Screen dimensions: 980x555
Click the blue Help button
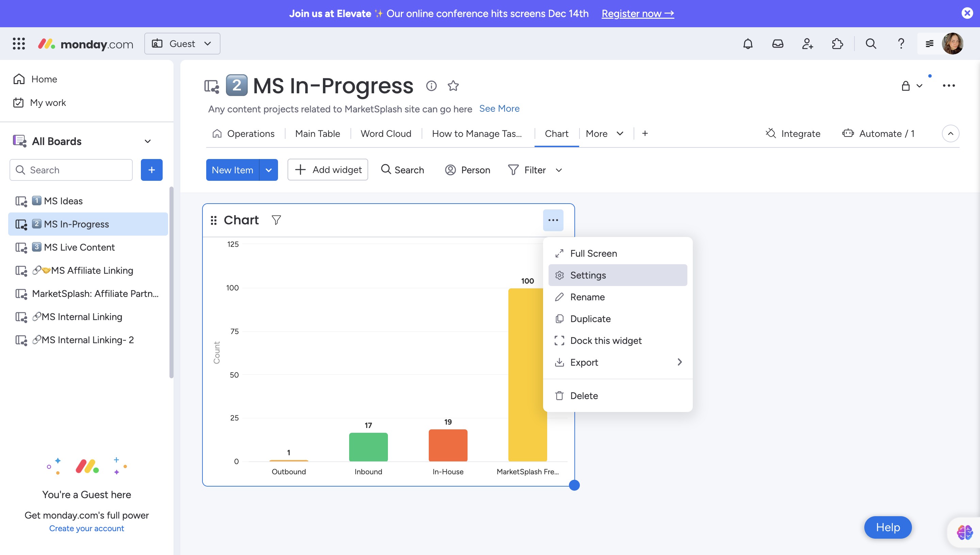pos(888,527)
